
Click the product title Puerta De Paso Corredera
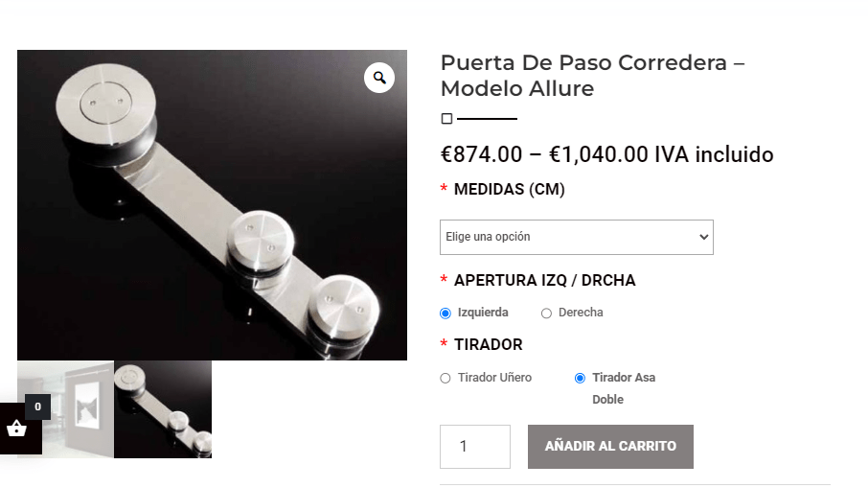coord(592,76)
